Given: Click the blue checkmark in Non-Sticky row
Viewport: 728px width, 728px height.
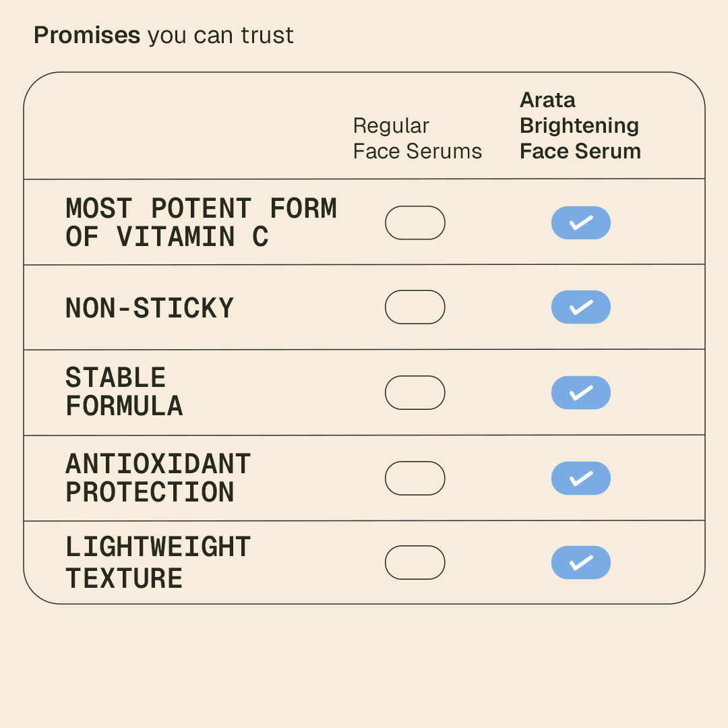Looking at the screenshot, I should click(580, 307).
